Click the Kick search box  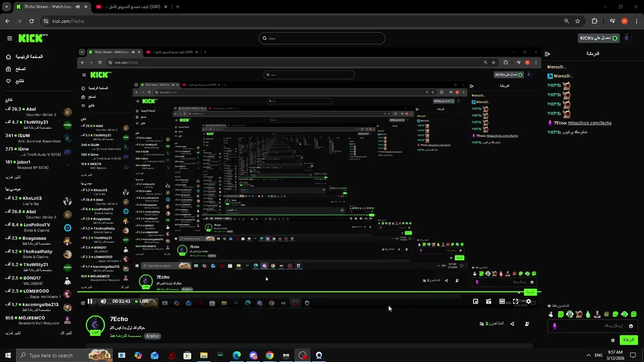click(x=322, y=38)
